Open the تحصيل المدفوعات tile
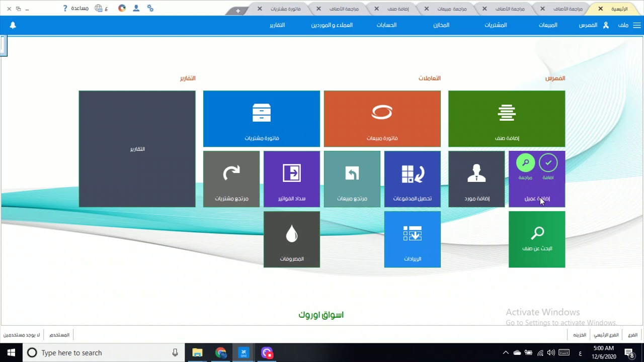Viewport: 644px width, 362px height. (x=413, y=179)
